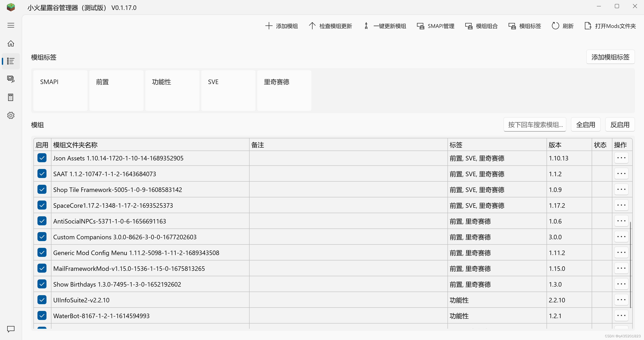Open the calculator icon in sidebar
The width and height of the screenshot is (644, 340).
click(x=11, y=97)
